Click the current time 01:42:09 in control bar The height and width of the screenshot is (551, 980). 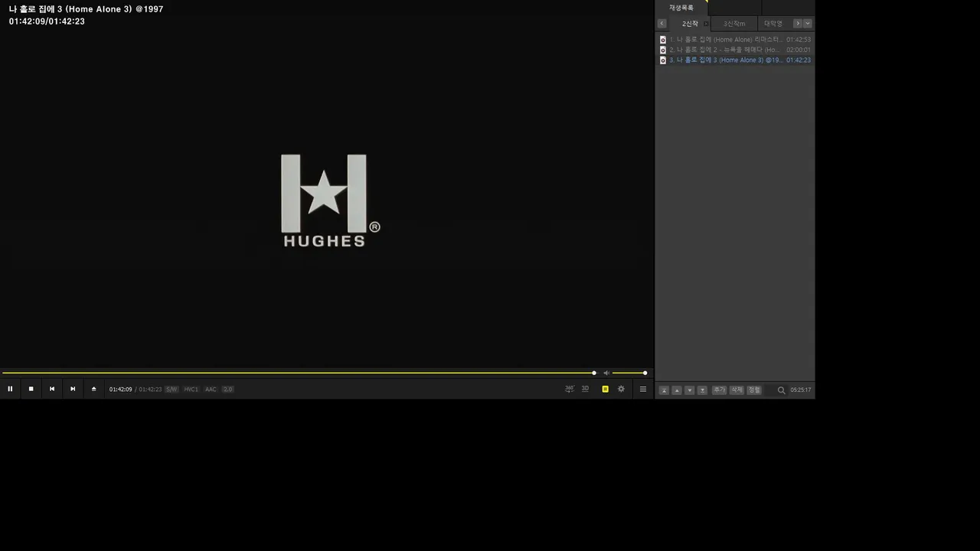120,390
